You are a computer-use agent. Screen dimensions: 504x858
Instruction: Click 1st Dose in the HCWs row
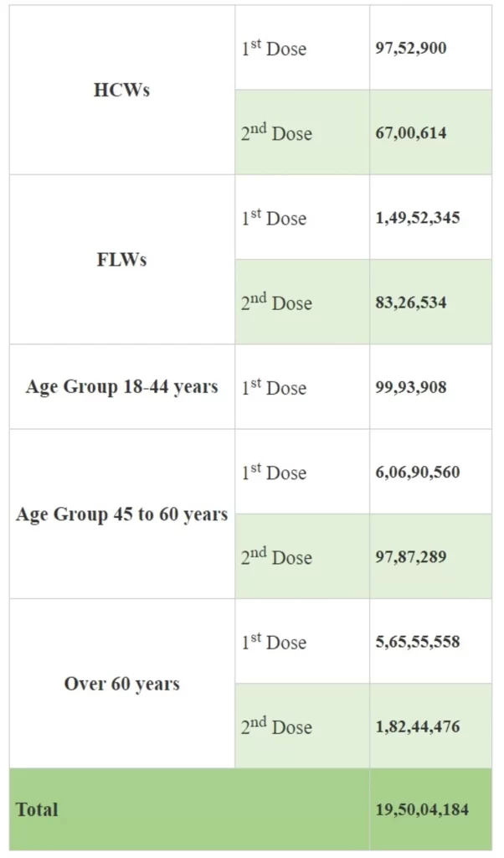(274, 49)
